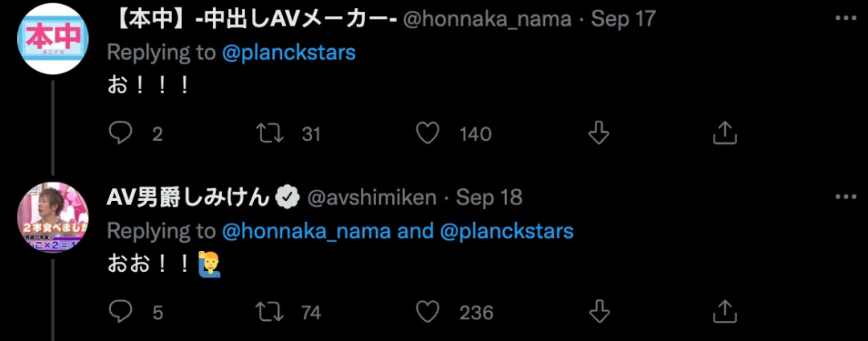
Task: Open @honnaka_nama link in second reply
Action: (305, 231)
